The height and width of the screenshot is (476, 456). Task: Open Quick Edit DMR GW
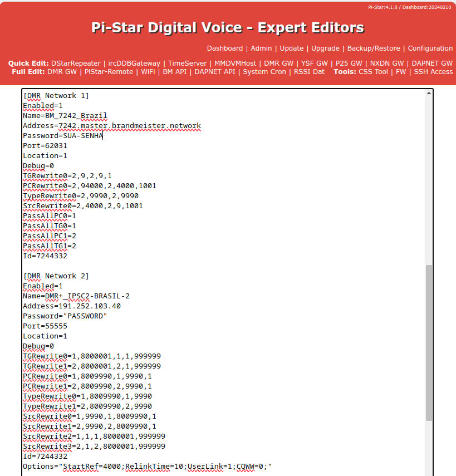click(x=278, y=63)
